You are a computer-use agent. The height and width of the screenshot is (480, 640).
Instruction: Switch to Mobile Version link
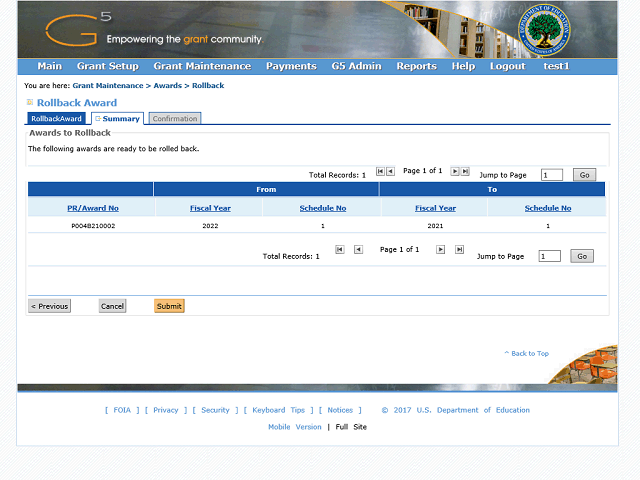[295, 427]
